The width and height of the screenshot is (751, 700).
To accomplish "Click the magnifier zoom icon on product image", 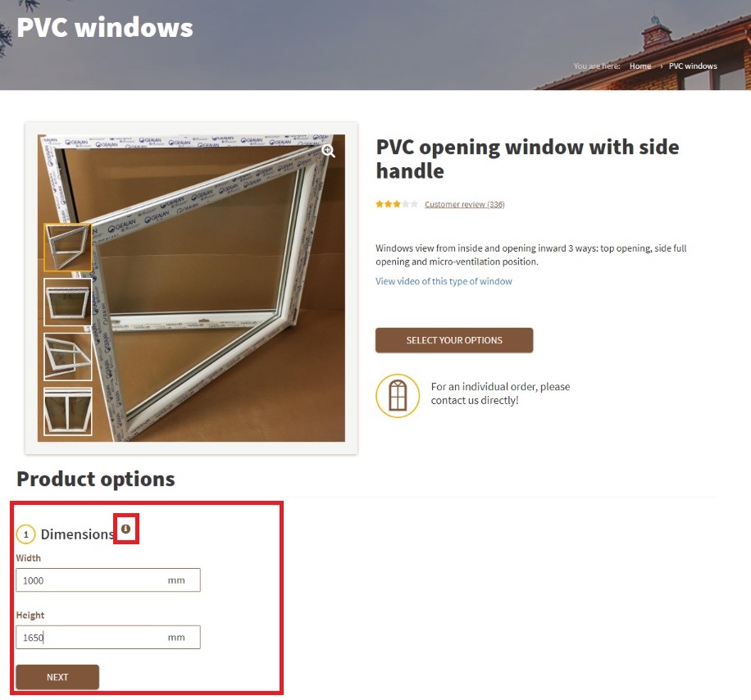I will tap(329, 151).
